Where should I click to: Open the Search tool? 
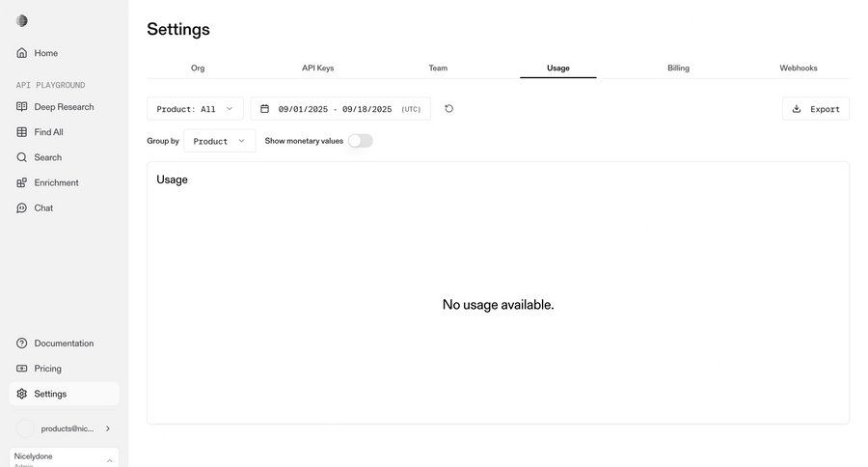[47, 157]
